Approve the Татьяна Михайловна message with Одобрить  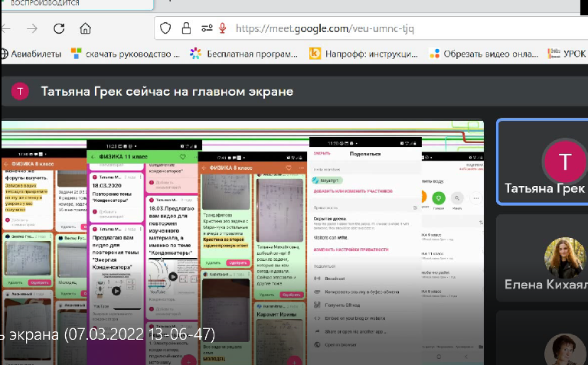coord(292,295)
